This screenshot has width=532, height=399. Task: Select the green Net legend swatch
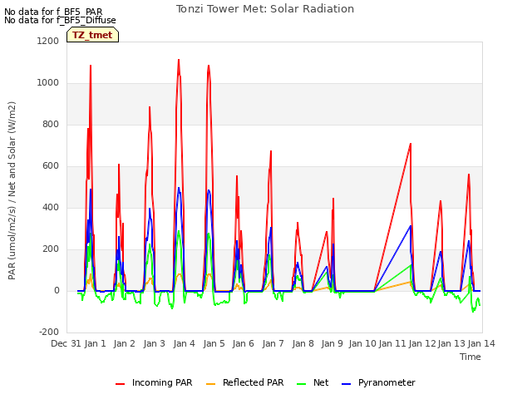click(301, 384)
